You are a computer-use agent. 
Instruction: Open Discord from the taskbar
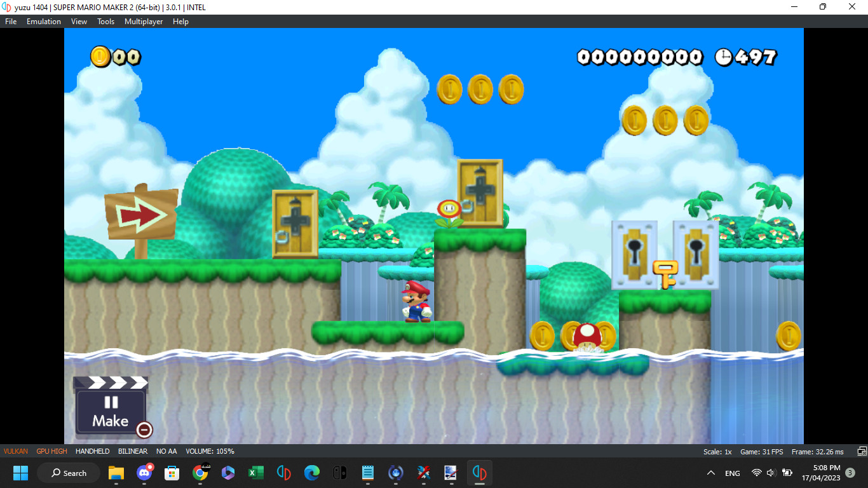tap(145, 473)
